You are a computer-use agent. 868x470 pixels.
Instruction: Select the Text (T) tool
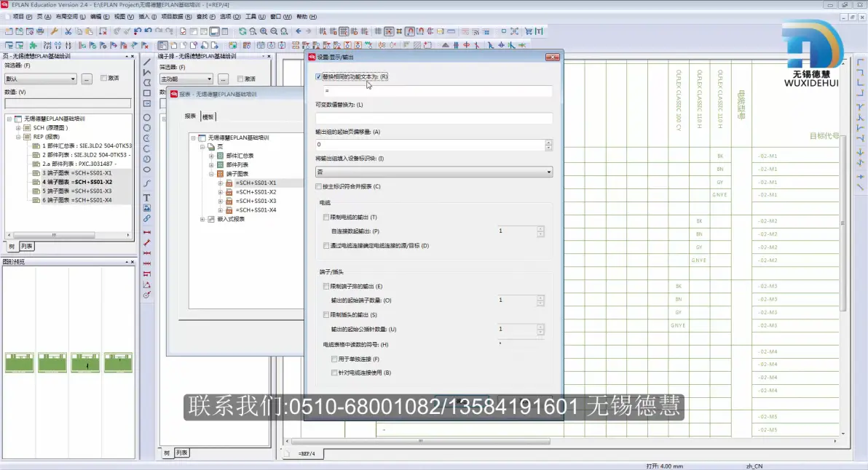[146, 197]
